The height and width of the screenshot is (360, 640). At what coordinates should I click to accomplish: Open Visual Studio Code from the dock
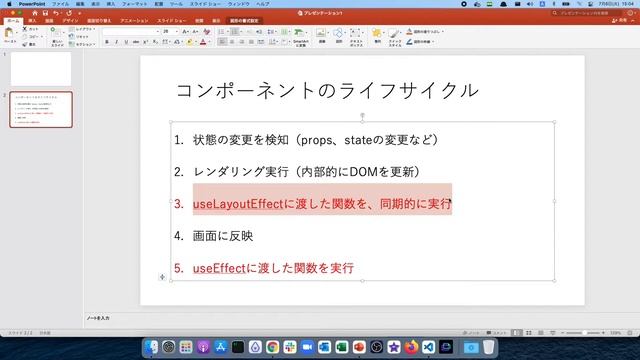click(428, 347)
